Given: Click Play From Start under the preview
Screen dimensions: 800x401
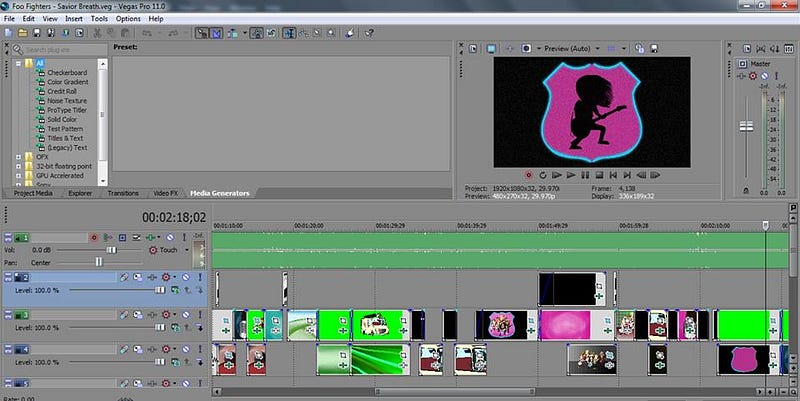Looking at the screenshot, I should pos(557,175).
